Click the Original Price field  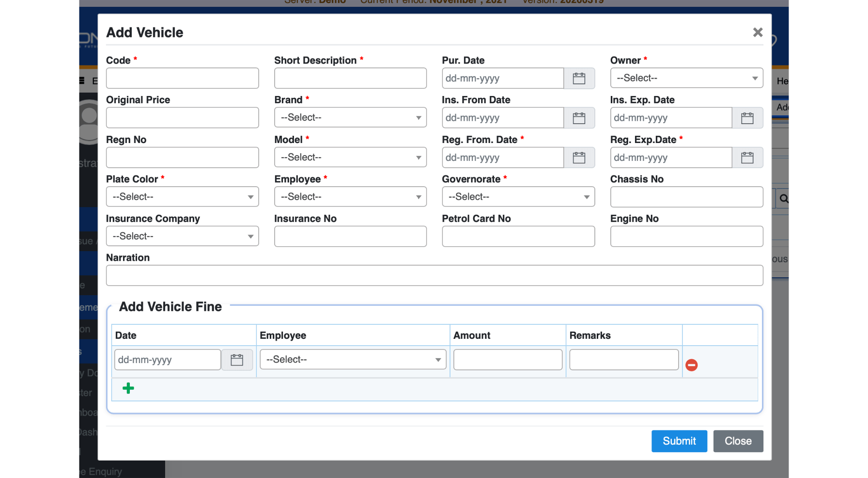182,118
